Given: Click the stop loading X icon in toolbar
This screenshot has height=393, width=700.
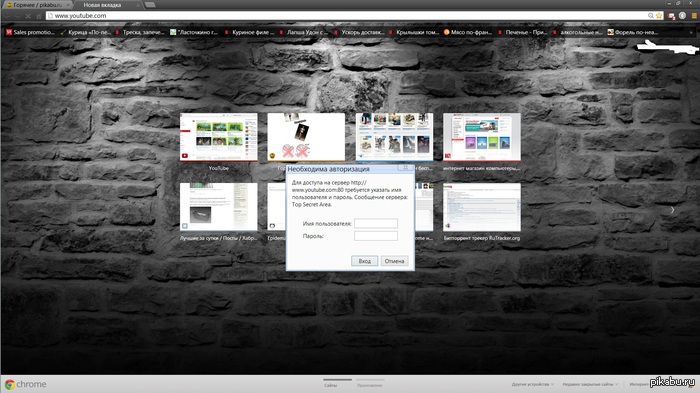Looking at the screenshot, I should pos(28,16).
